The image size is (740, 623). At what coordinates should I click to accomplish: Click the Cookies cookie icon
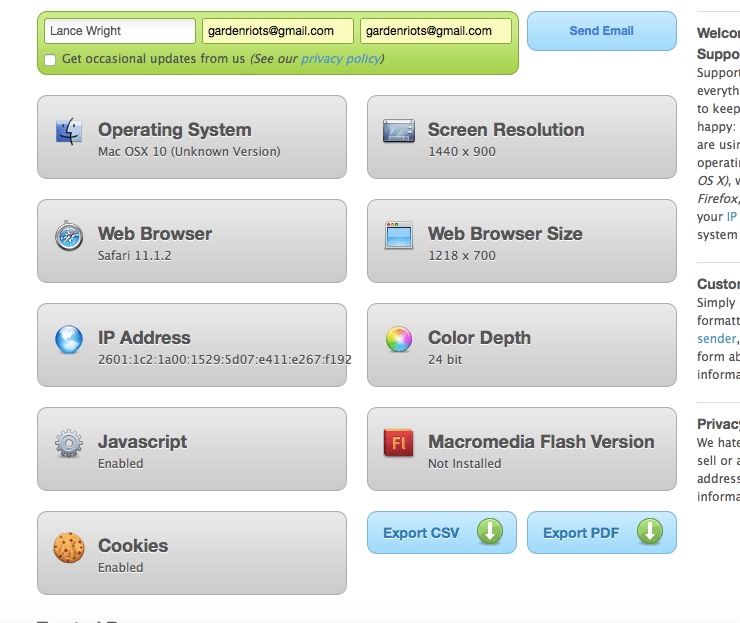pos(69,548)
